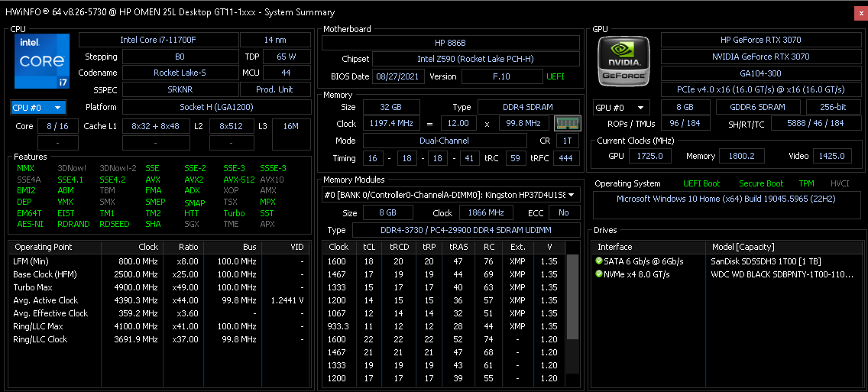The image size is (868, 392).
Task: Click the DDR4 SDRAM memory type field
Action: [x=529, y=108]
